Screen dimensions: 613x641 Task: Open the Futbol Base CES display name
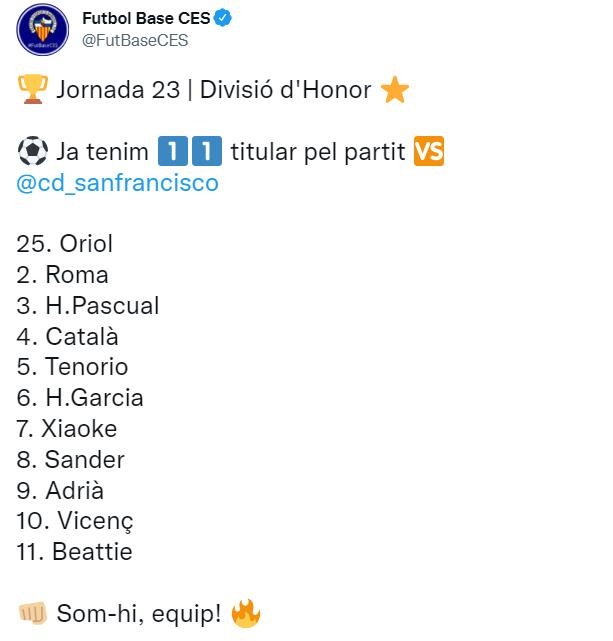coord(146,18)
